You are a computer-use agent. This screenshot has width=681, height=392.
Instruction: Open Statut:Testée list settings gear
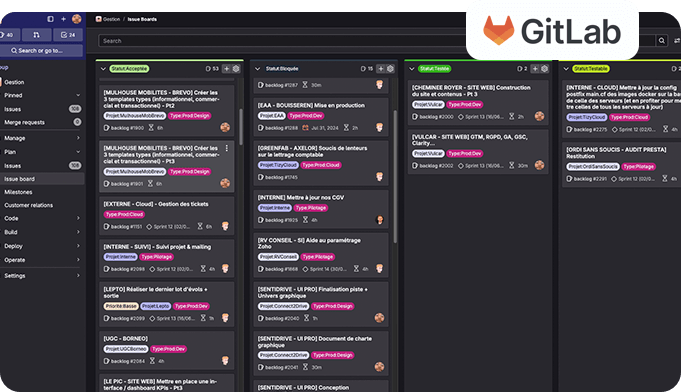tap(545, 69)
